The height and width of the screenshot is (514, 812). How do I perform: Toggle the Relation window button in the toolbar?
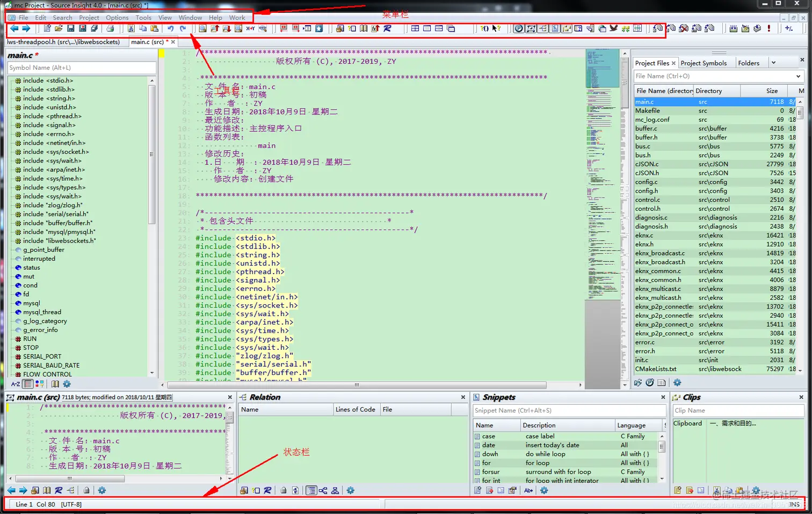[543, 28]
